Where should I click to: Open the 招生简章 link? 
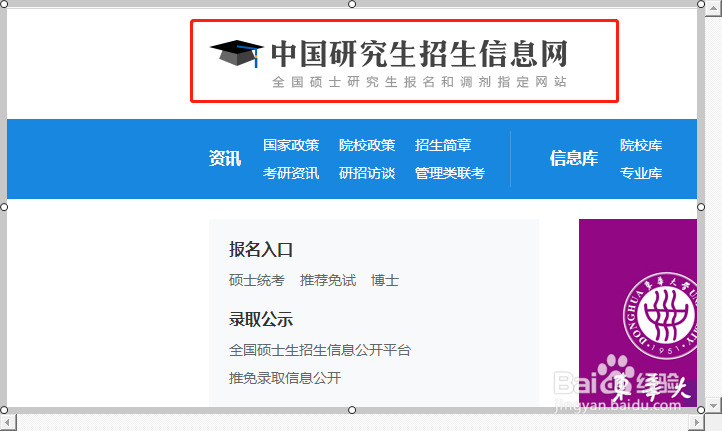[443, 145]
